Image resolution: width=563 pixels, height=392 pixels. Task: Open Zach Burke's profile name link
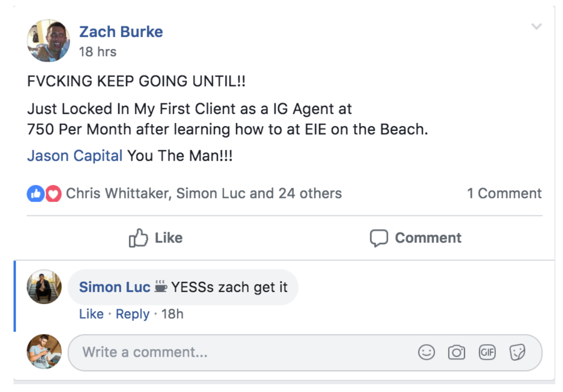click(121, 32)
